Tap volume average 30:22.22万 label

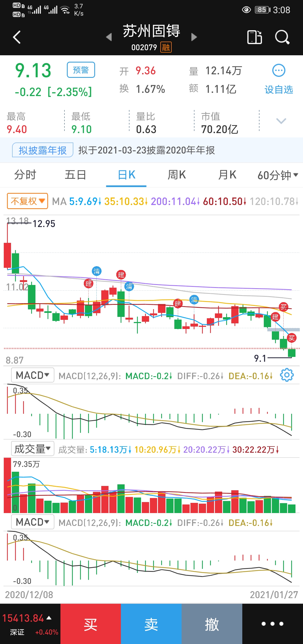point(255,449)
